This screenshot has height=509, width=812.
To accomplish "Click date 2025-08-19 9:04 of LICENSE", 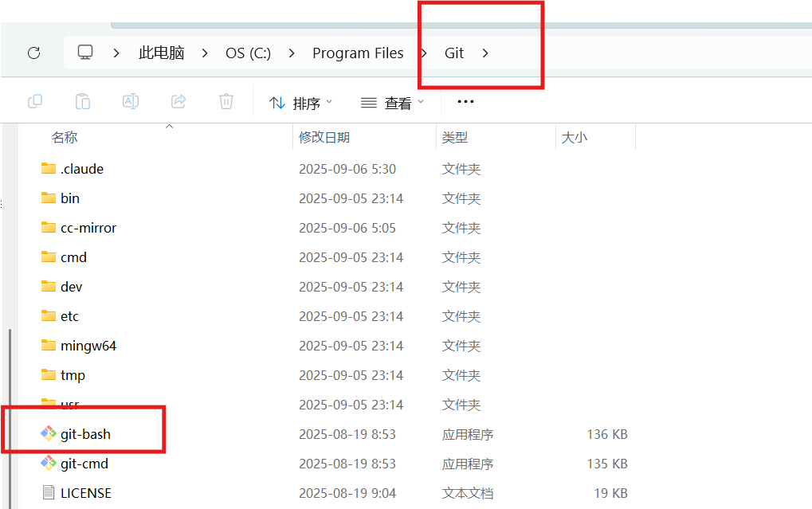I will point(347,493).
